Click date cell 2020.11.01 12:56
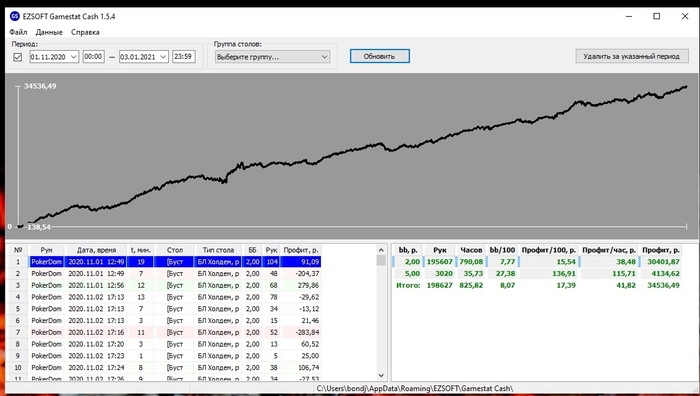700x396 pixels. pos(96,285)
